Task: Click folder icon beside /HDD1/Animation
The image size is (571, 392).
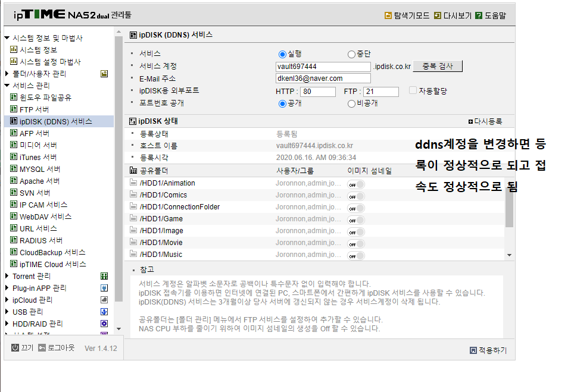Action: click(133, 183)
